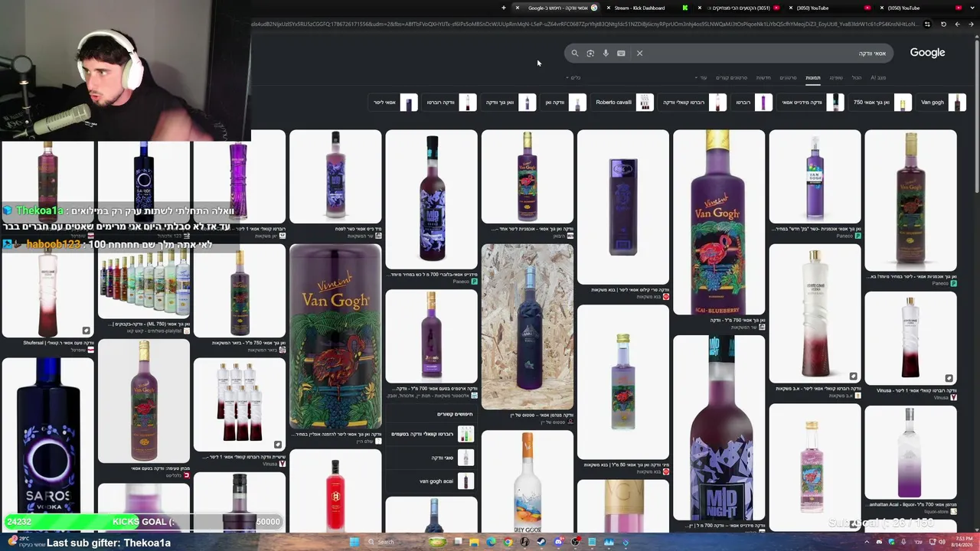Click the Windows taskbar Search box
This screenshot has height=551, width=980.
tap(395, 542)
